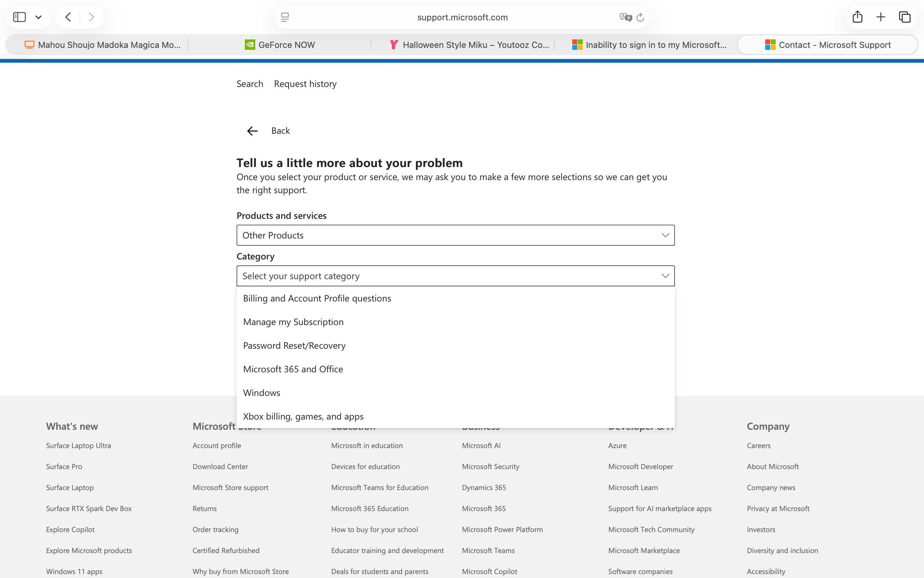Viewport: 924px width, 578px height.
Task: Open the Azure footer link
Action: pyautogui.click(x=618, y=445)
